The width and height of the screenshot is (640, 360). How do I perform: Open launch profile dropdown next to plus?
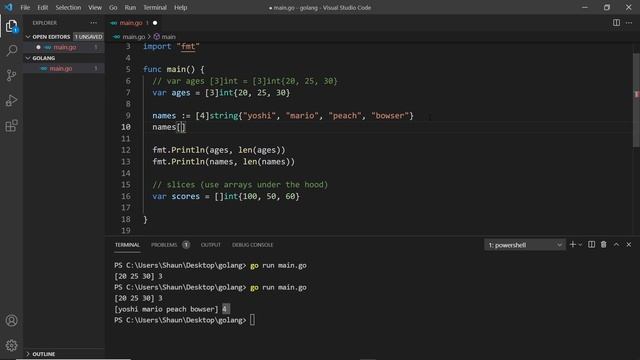click(580, 245)
